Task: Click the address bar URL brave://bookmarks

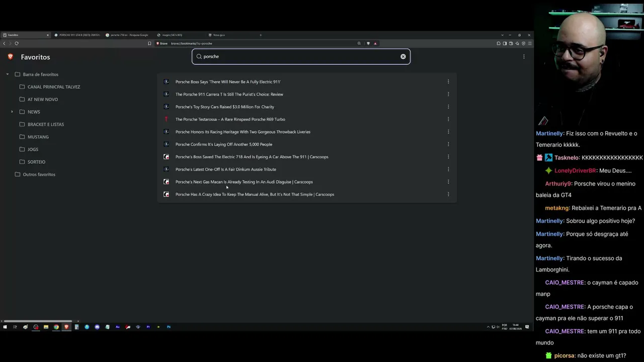Action: [x=192, y=43]
